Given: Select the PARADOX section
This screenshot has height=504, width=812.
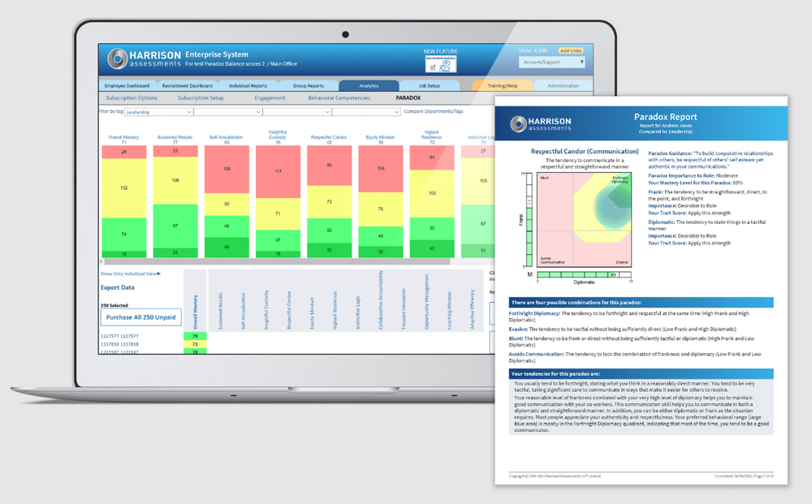Looking at the screenshot, I should pyautogui.click(x=407, y=98).
